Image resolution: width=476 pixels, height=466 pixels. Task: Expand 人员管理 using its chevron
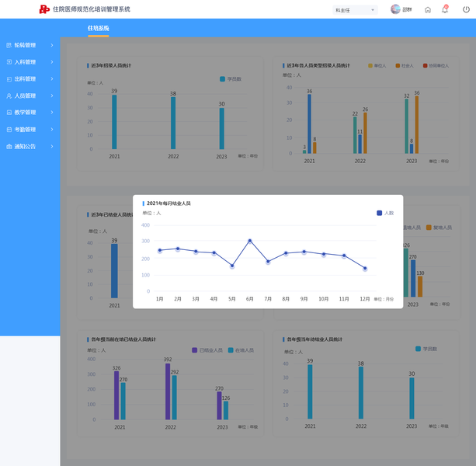(x=52, y=96)
